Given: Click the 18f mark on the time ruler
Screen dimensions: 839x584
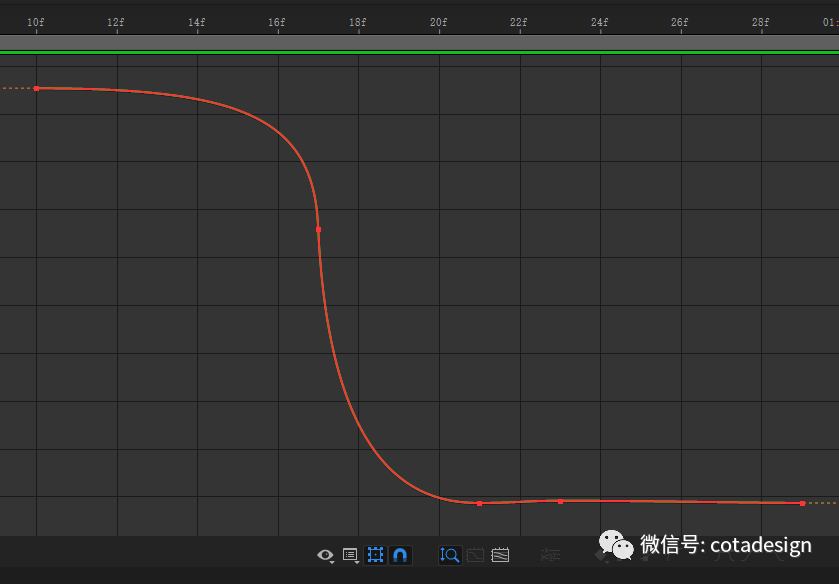Looking at the screenshot, I should 357,22.
